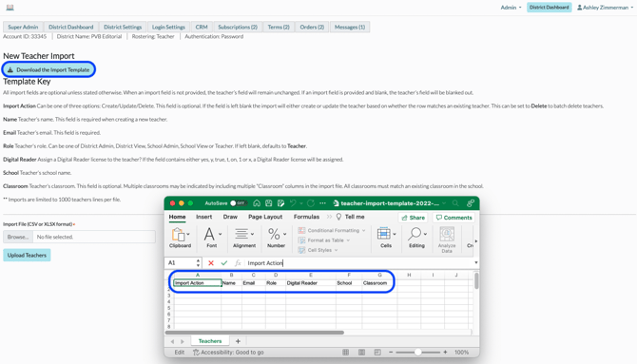This screenshot has height=364, width=637.
Task: Click Accessibility: Good to go status
Action: [228, 353]
